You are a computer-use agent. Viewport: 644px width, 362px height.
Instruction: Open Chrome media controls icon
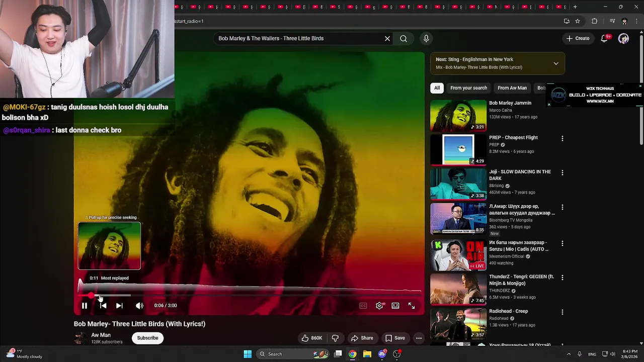pyautogui.click(x=612, y=21)
